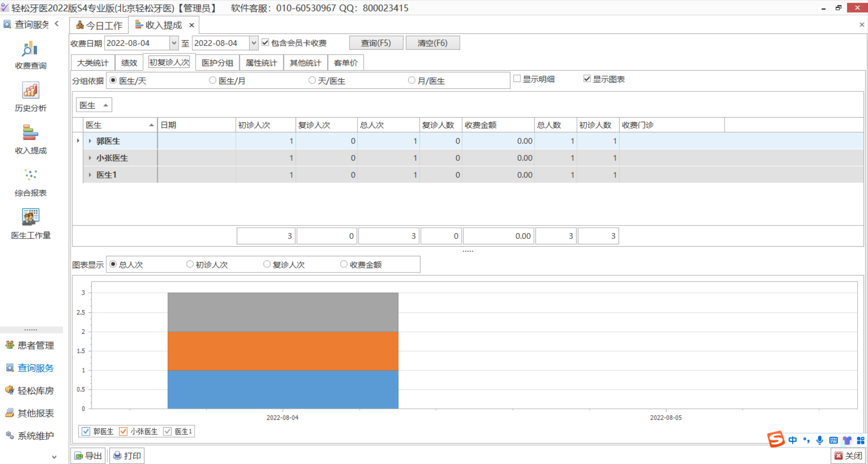Click Sogou punctuation toggle icon
The image size is (868, 464).
point(806,440)
